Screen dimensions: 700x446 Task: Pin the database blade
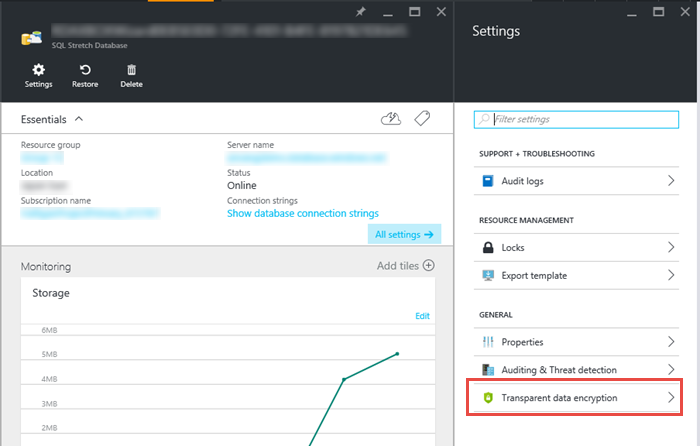[x=362, y=11]
